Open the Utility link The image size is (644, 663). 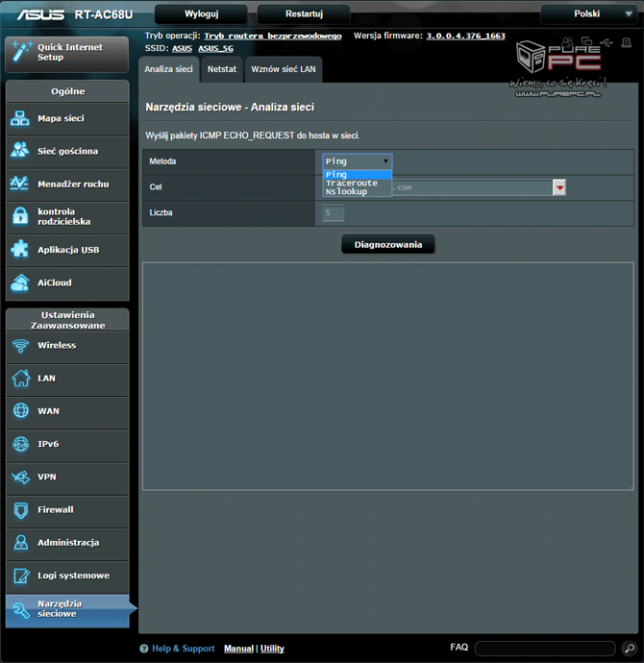pyautogui.click(x=272, y=649)
